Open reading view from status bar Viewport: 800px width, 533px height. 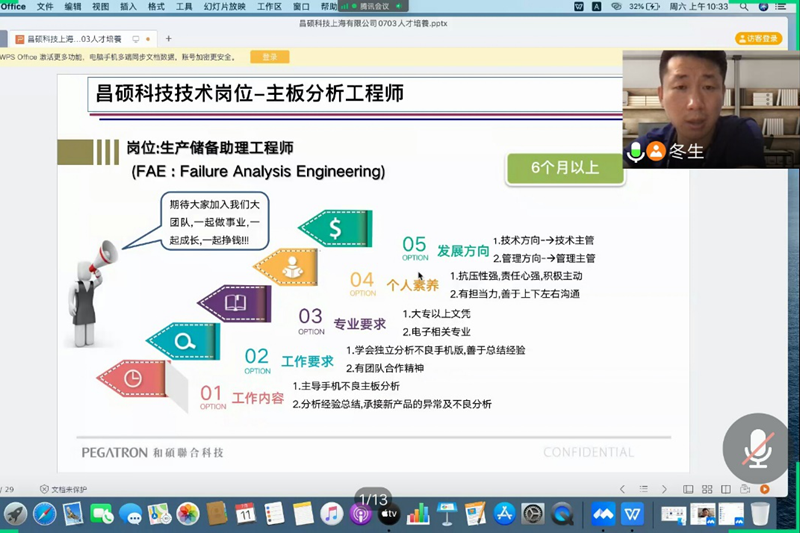pyautogui.click(x=727, y=489)
